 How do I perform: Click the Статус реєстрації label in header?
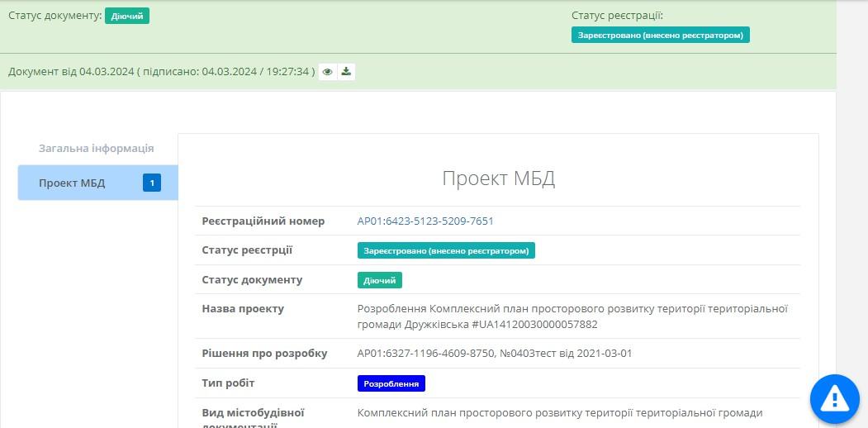tap(617, 16)
